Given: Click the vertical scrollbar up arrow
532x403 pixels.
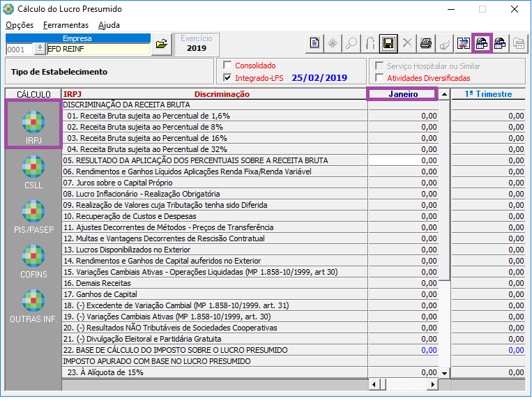Looking at the screenshot, I should click(444, 94).
